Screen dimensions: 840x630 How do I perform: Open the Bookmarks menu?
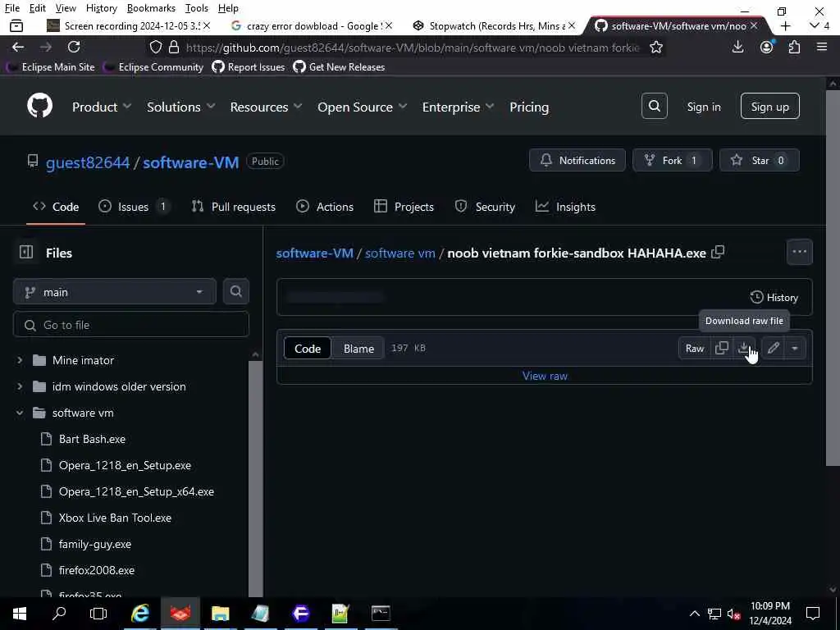151,8
